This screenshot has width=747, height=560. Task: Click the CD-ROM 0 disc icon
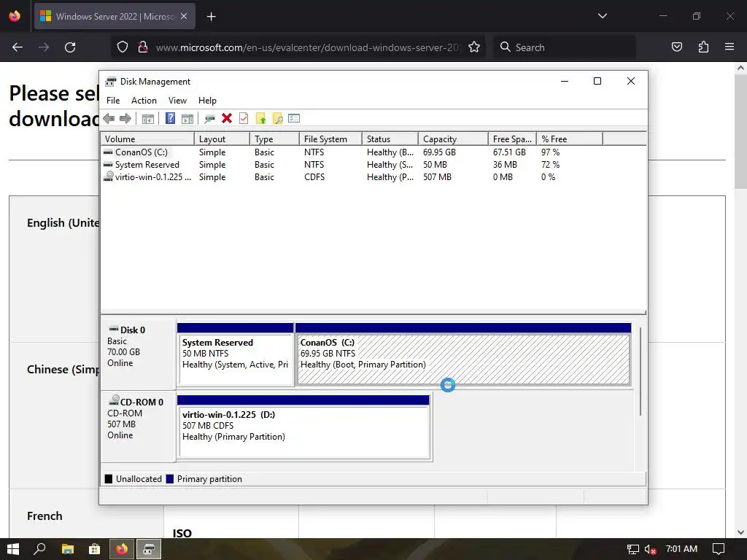click(114, 400)
